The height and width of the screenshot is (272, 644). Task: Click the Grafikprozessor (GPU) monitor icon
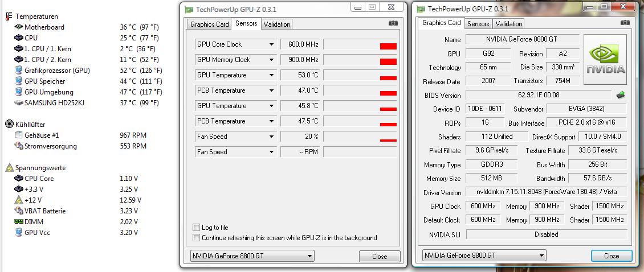pyautogui.click(x=18, y=70)
